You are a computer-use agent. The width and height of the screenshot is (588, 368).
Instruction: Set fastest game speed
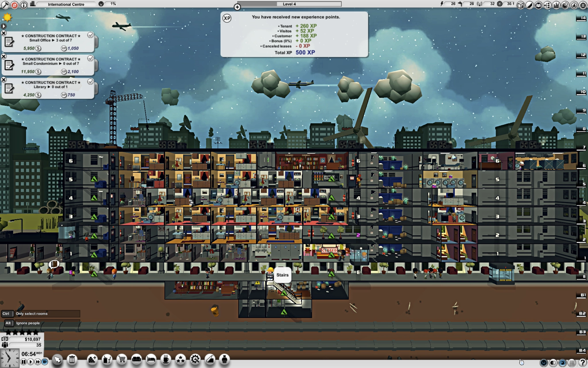pyautogui.click(x=45, y=362)
